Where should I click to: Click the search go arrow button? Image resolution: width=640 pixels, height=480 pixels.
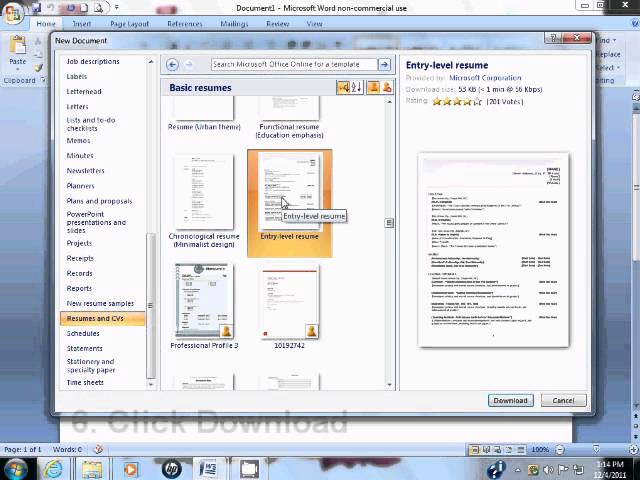[x=384, y=64]
